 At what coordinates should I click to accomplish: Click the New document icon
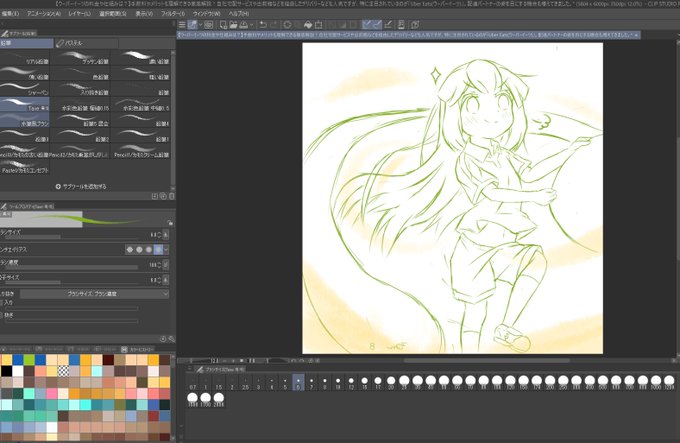(x=223, y=25)
